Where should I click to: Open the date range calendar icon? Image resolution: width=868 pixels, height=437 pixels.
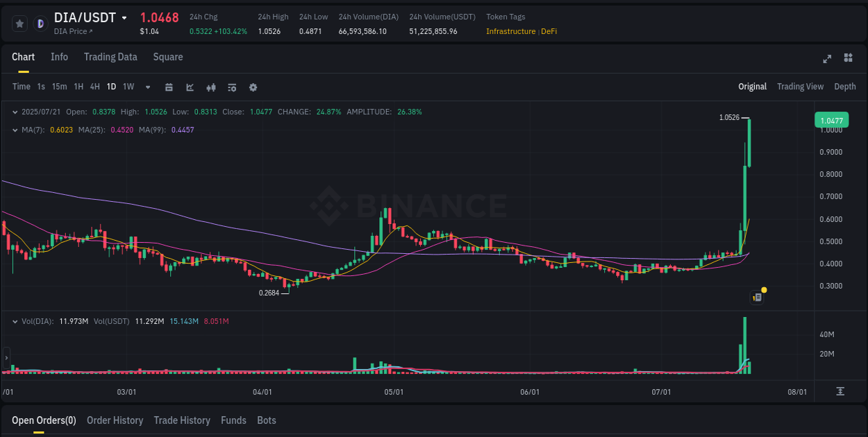click(x=169, y=87)
